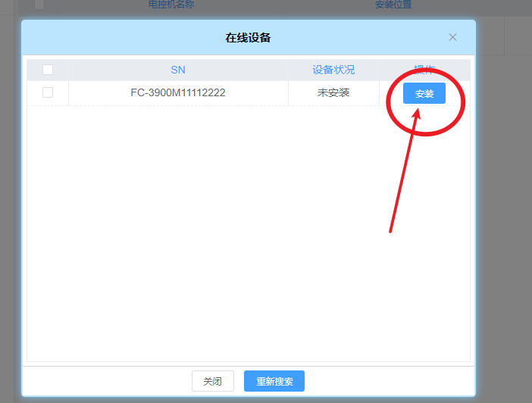Click the SN column header
Viewport: 532px width, 403px height.
point(178,70)
